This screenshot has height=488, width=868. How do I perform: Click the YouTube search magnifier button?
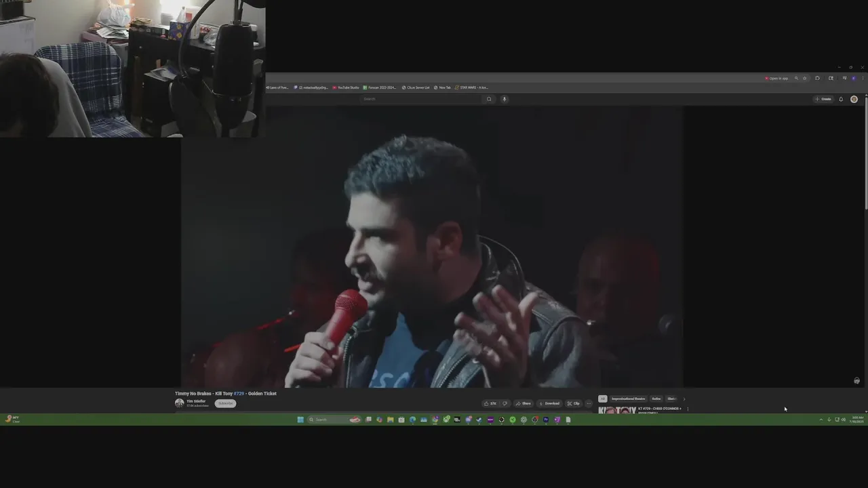pos(489,99)
